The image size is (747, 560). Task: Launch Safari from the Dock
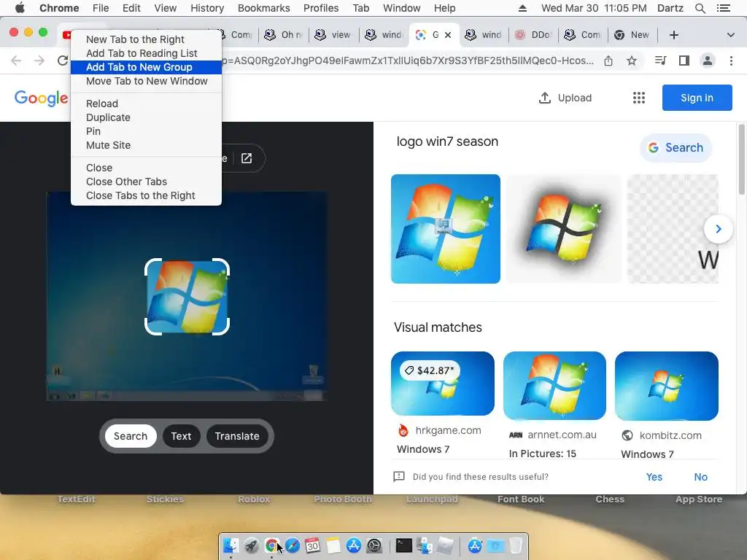coord(292,545)
